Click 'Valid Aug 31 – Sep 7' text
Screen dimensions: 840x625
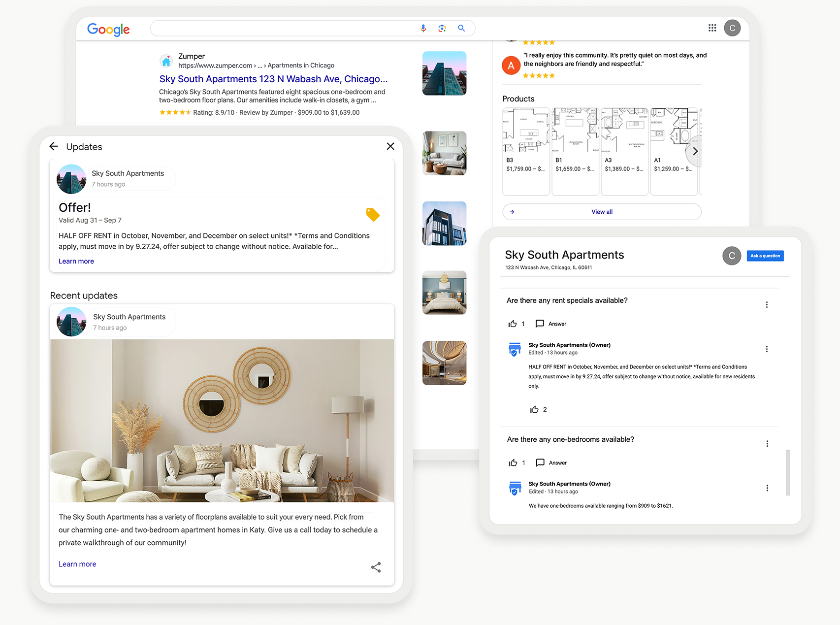coord(90,220)
